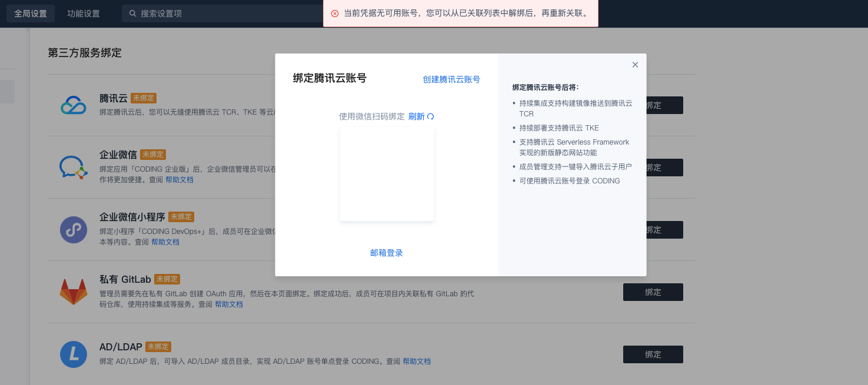Click the 私有 GitLab fox logo icon
The image size is (868, 385).
click(x=74, y=292)
